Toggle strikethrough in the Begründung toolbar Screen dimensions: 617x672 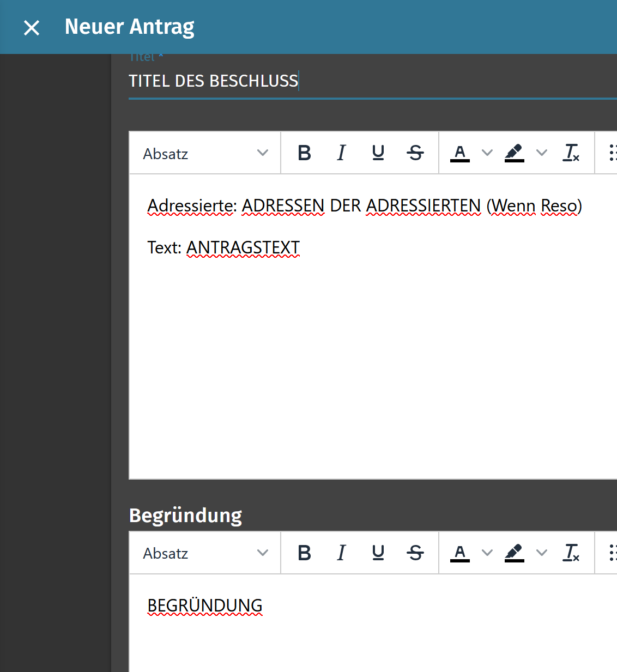click(415, 553)
